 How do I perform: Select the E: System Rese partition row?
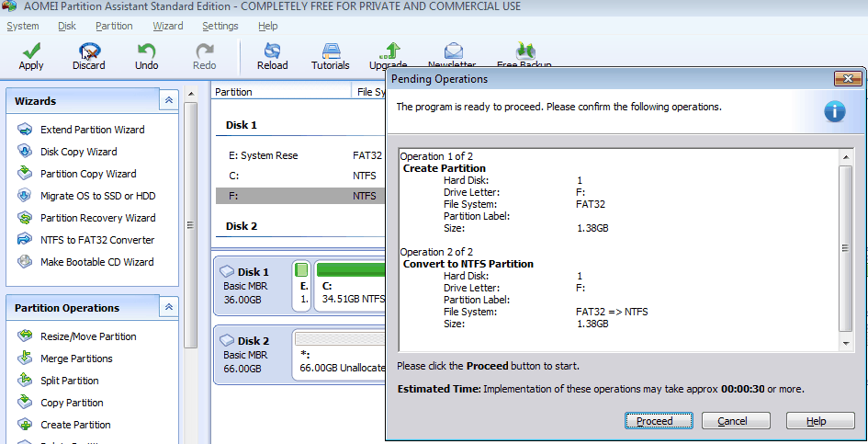(x=300, y=155)
